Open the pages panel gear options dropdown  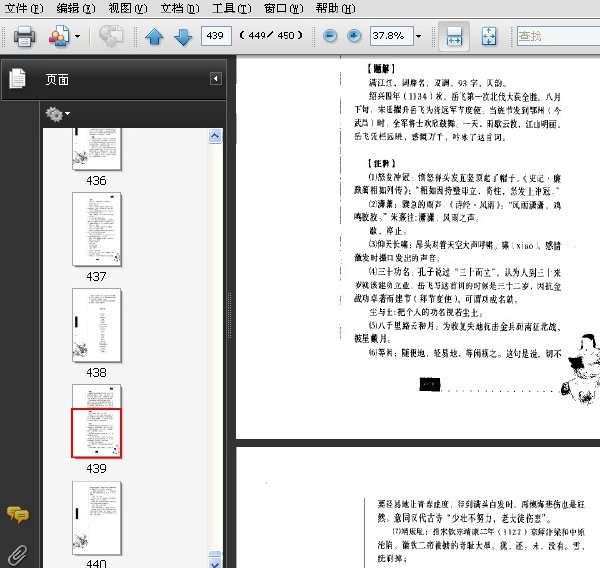pos(57,114)
